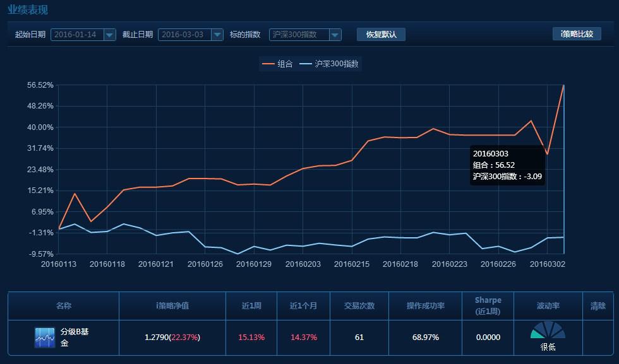
Task: Click the 20160303 chart tooltip
Action: 507,165
